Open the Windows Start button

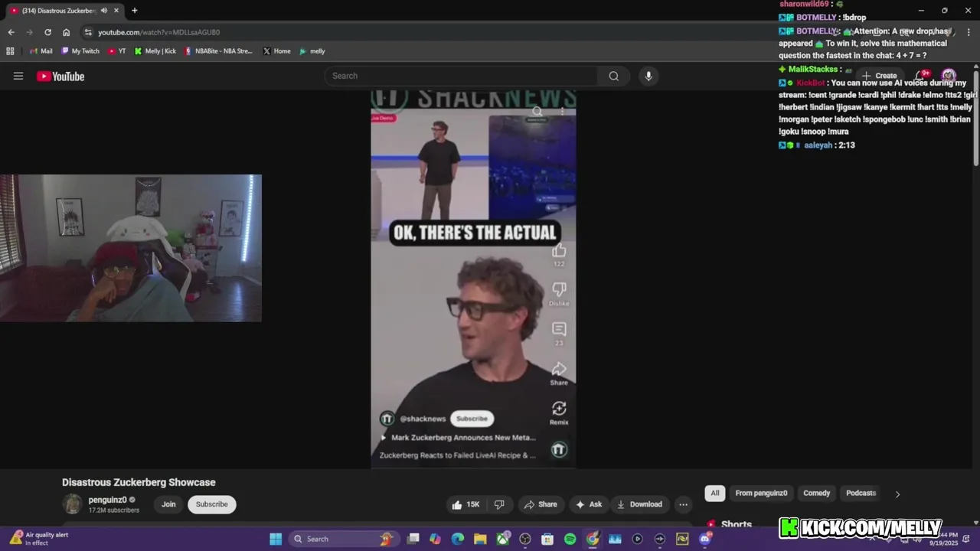(x=276, y=539)
